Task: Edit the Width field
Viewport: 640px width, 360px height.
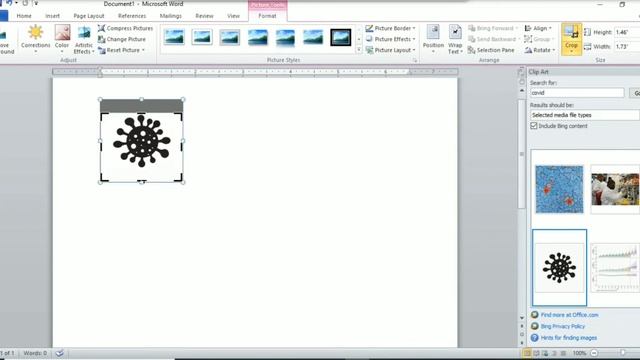Action: tap(627, 47)
